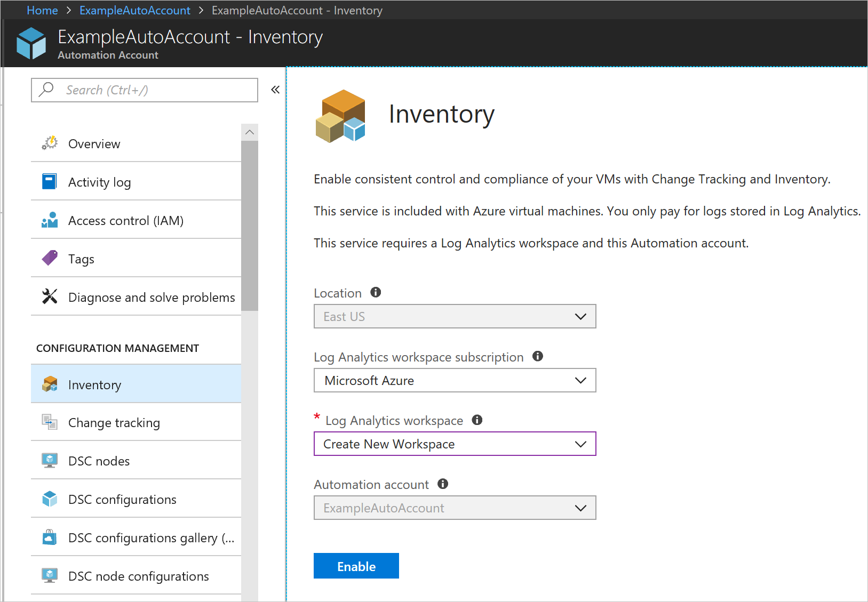Go to Home via breadcrumb link
868x602 pixels.
pyautogui.click(x=42, y=10)
